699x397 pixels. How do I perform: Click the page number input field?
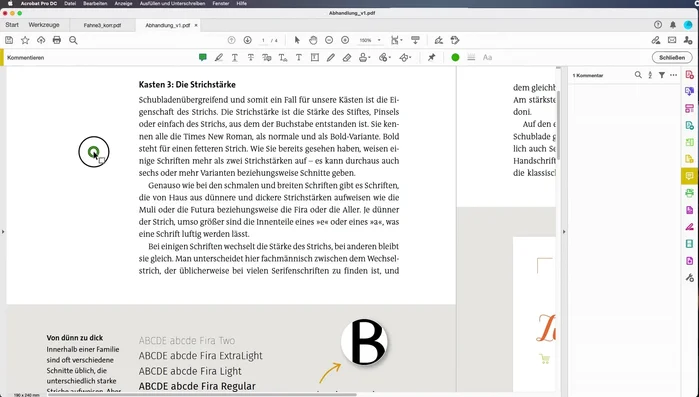tap(263, 40)
